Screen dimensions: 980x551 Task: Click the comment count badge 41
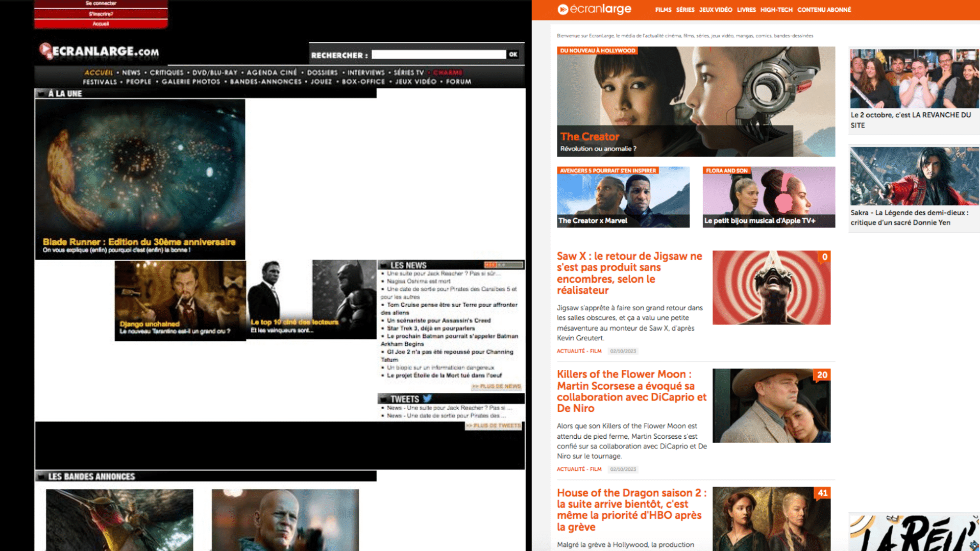[x=822, y=493]
